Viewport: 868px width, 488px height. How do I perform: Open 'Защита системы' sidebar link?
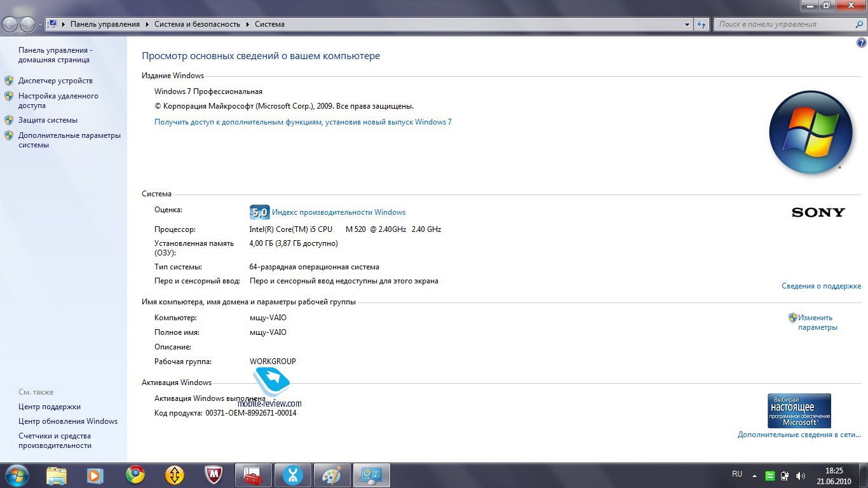(x=48, y=120)
